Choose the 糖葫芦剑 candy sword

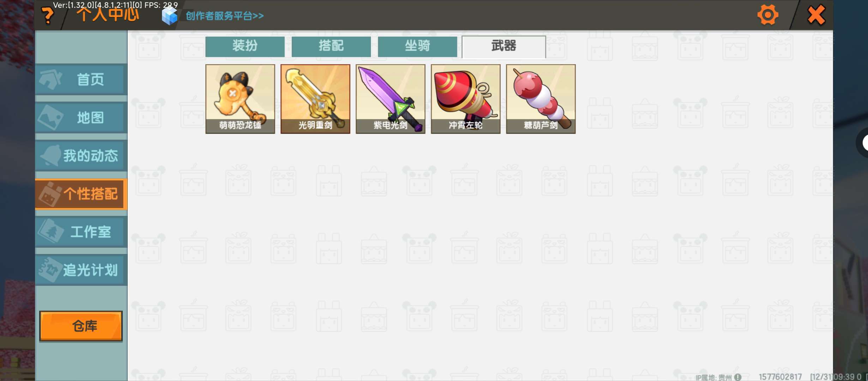point(541,99)
